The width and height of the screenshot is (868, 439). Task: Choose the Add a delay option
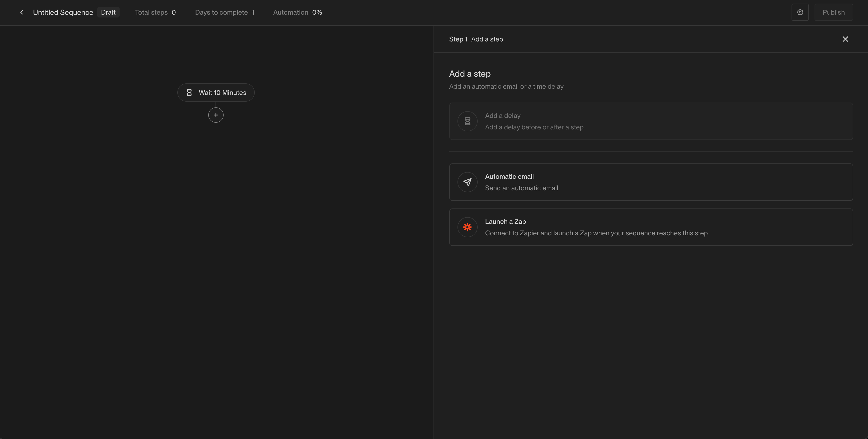click(650, 121)
